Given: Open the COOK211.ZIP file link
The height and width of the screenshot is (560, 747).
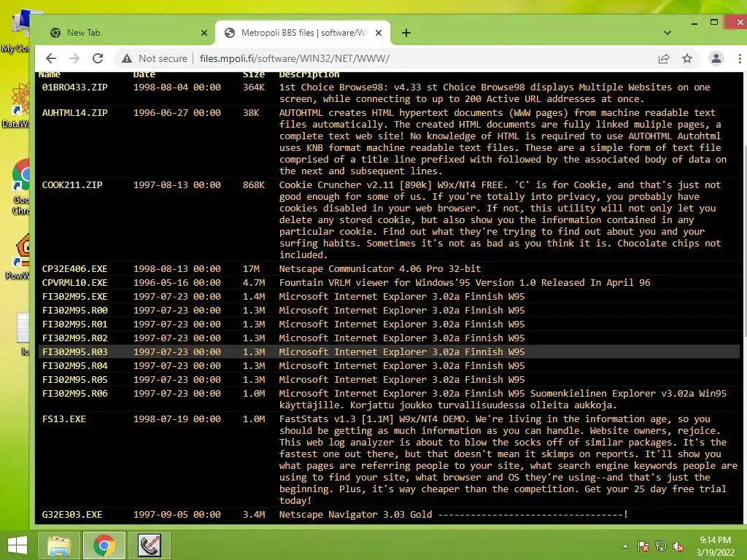Looking at the screenshot, I should [72, 184].
